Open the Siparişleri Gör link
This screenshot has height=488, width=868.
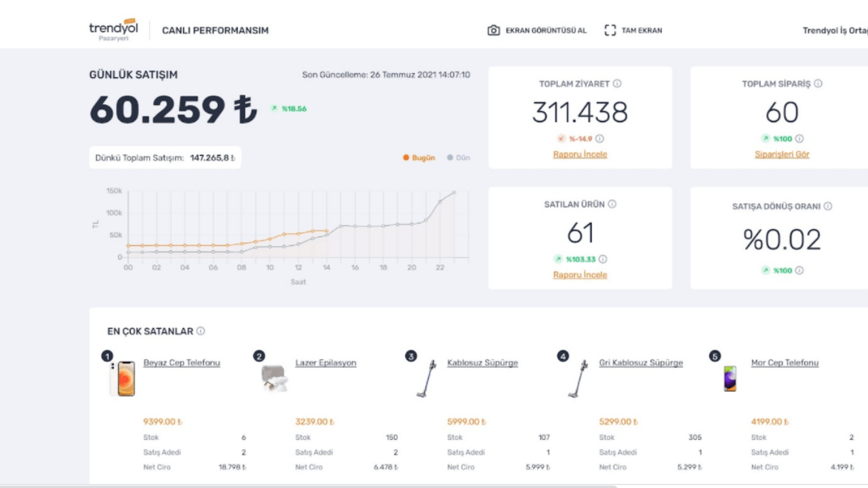pos(782,155)
